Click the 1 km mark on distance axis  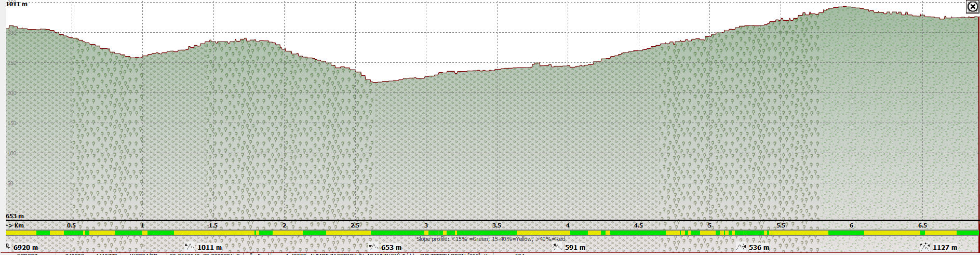click(x=142, y=225)
